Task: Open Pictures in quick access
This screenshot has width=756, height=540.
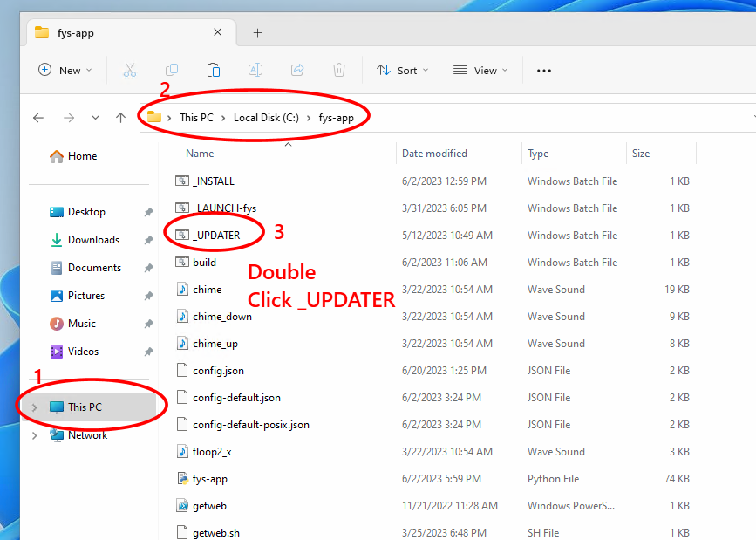Action: 77,296
